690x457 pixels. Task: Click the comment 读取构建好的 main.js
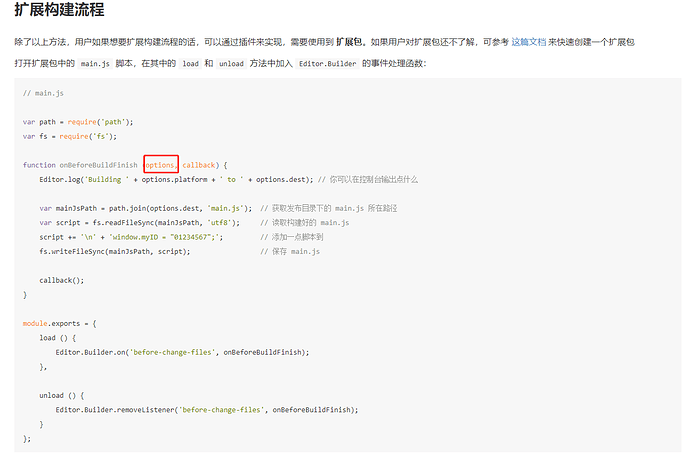pyautogui.click(x=310, y=223)
